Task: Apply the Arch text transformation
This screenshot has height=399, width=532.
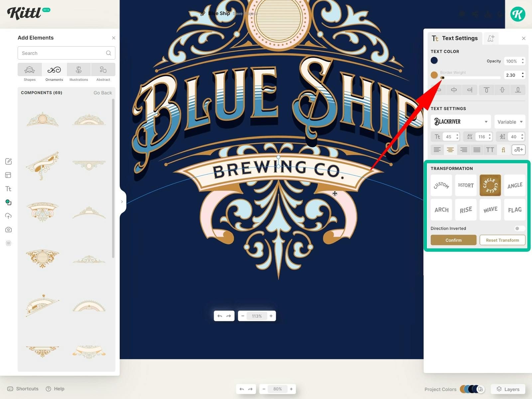Action: click(x=441, y=210)
